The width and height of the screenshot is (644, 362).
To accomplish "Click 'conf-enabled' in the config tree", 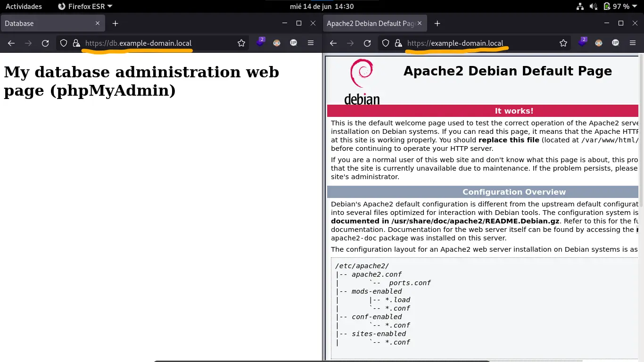I will pyautogui.click(x=377, y=317).
